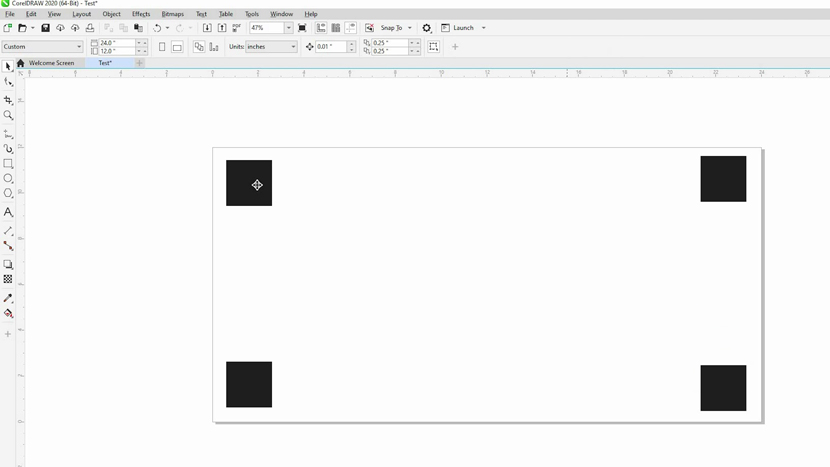Switch page to landscape orientation

coord(177,47)
